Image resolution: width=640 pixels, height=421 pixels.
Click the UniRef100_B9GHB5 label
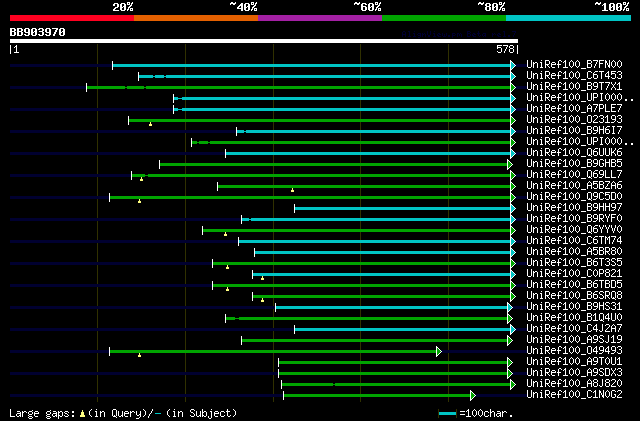tap(574, 164)
